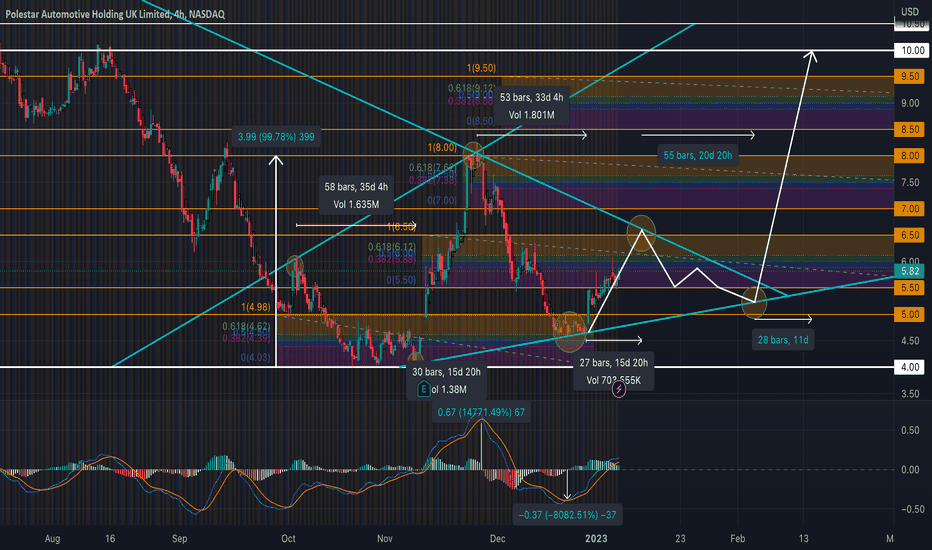Click the ellipse drawing at the 8.00 peak
Viewport: 932px width, 550px height.
pos(473,156)
